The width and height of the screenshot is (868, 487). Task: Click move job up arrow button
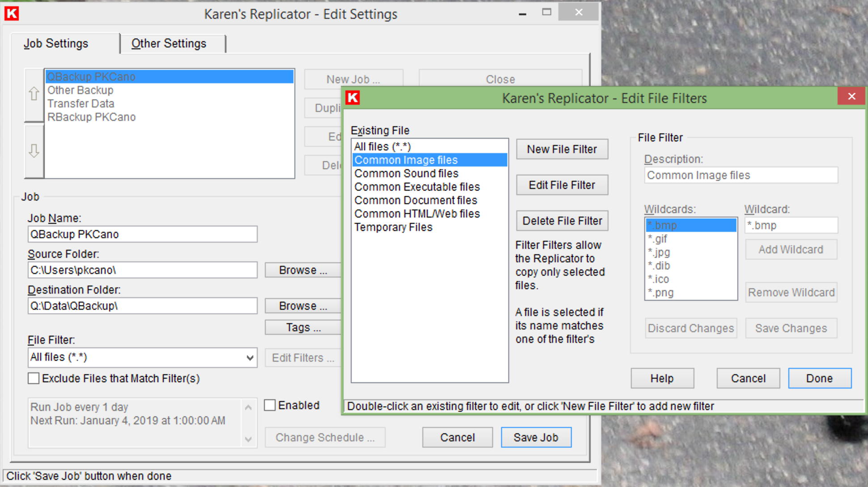tap(34, 94)
